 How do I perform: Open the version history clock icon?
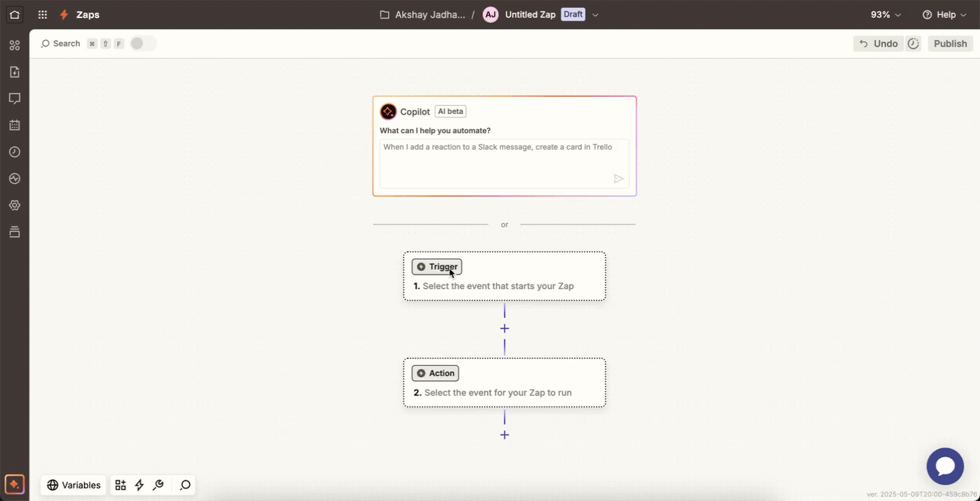913,43
